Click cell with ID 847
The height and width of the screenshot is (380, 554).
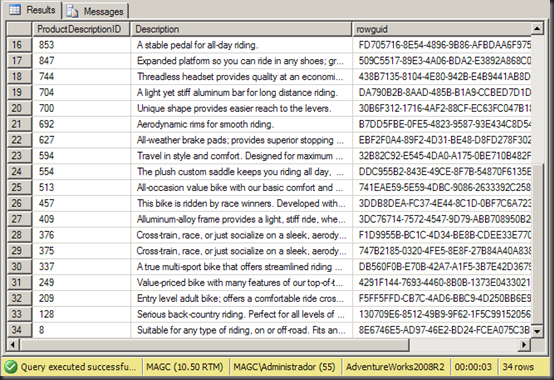(x=81, y=61)
